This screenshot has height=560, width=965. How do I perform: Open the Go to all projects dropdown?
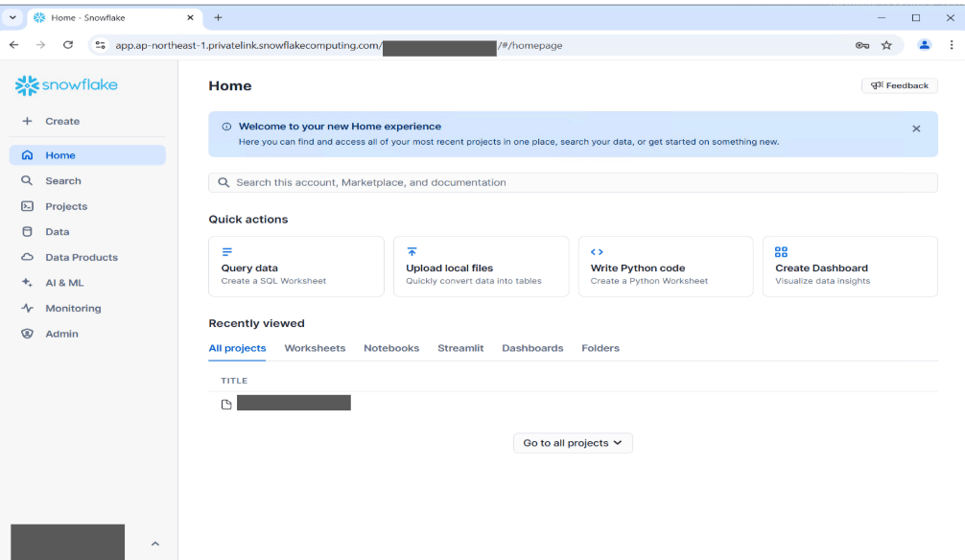[573, 443]
